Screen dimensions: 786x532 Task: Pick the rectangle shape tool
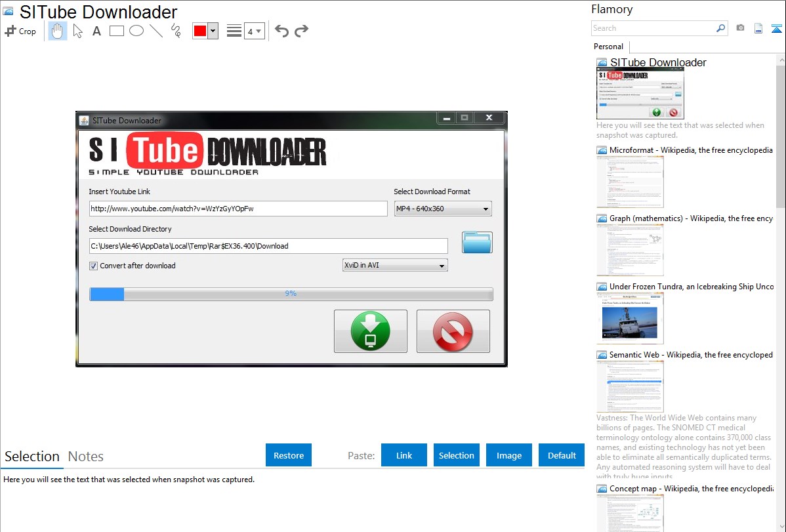tap(116, 31)
